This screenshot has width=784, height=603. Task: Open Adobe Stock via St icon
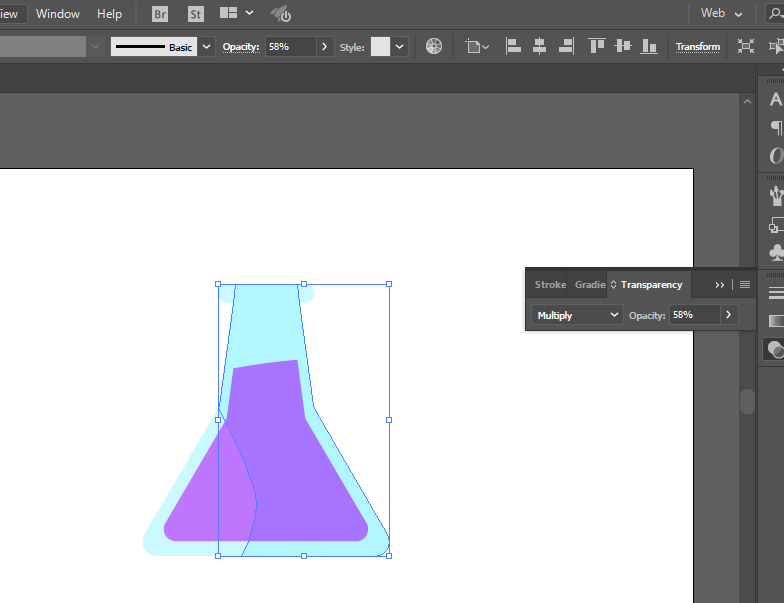click(x=196, y=14)
